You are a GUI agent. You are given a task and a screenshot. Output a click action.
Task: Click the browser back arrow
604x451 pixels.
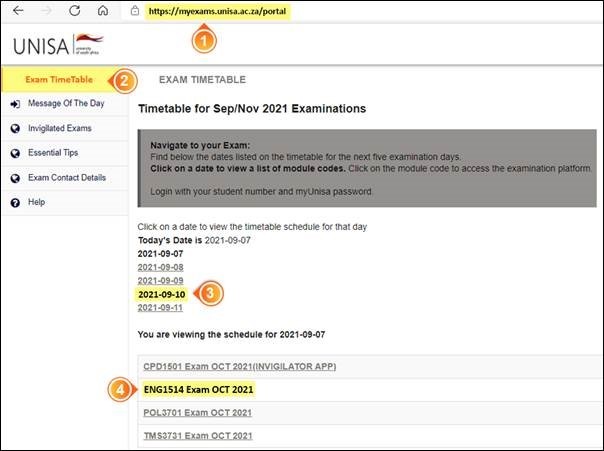pyautogui.click(x=17, y=11)
